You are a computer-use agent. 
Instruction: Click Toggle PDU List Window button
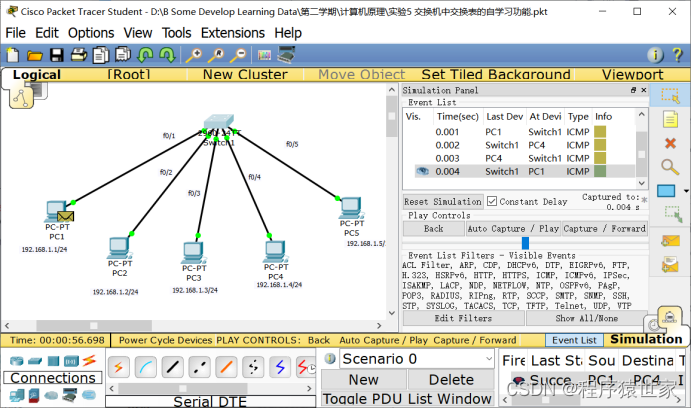click(x=407, y=399)
